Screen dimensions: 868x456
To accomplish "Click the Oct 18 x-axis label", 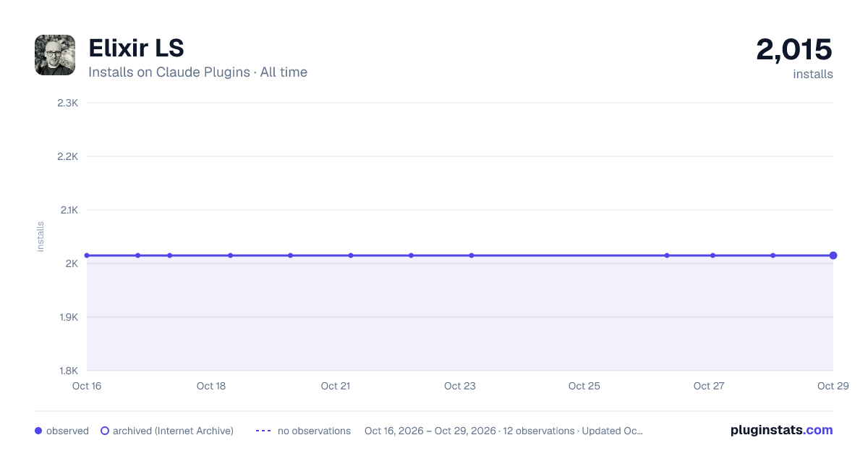I will 211,386.
